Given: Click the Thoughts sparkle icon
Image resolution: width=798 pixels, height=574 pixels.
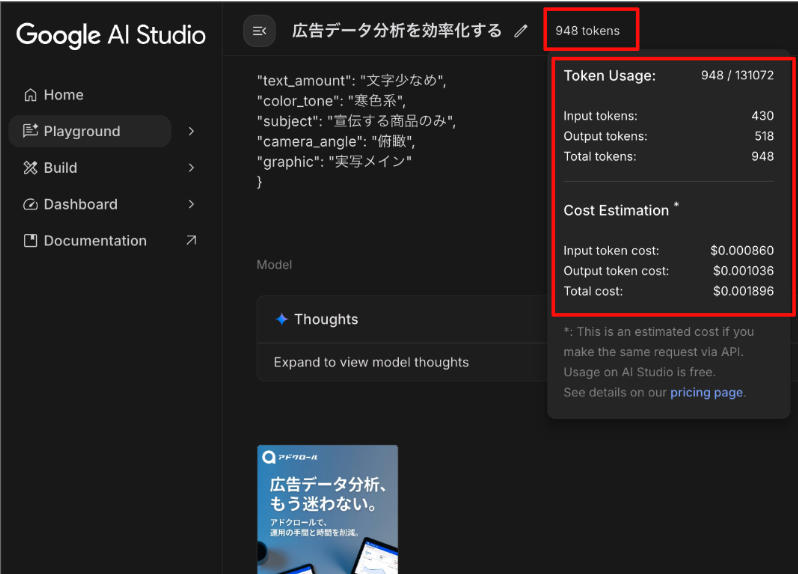Looking at the screenshot, I should coord(282,319).
